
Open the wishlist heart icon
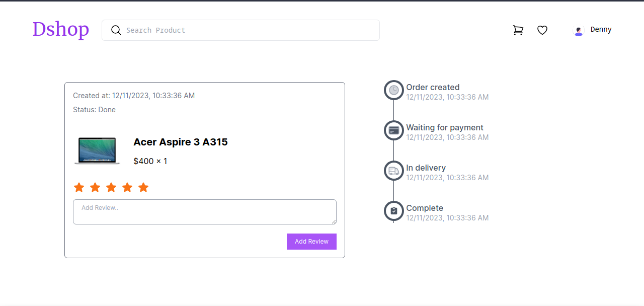pyautogui.click(x=542, y=30)
